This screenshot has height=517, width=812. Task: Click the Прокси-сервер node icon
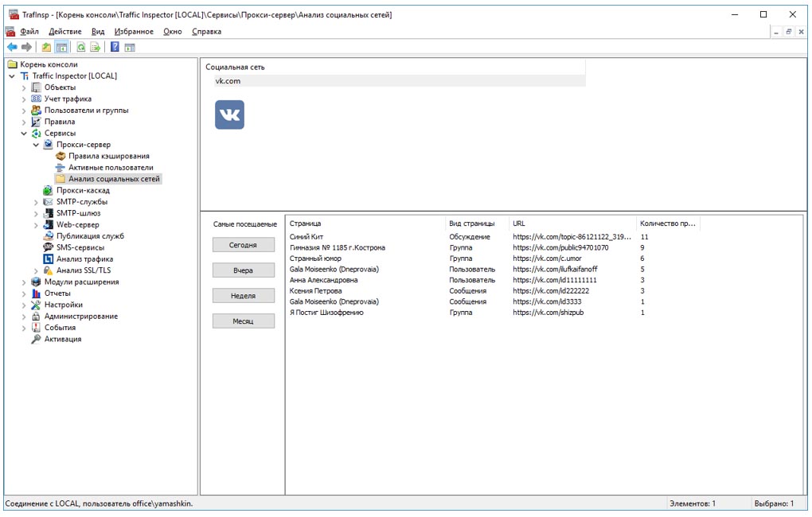coord(48,145)
